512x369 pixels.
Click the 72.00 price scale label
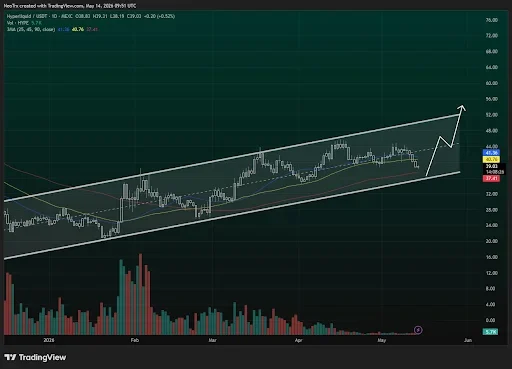click(x=492, y=35)
